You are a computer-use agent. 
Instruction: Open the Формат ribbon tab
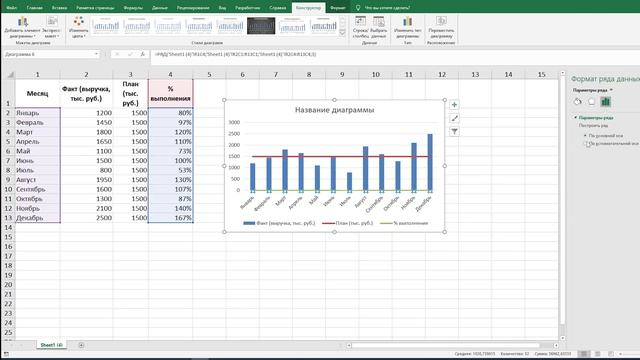click(338, 8)
